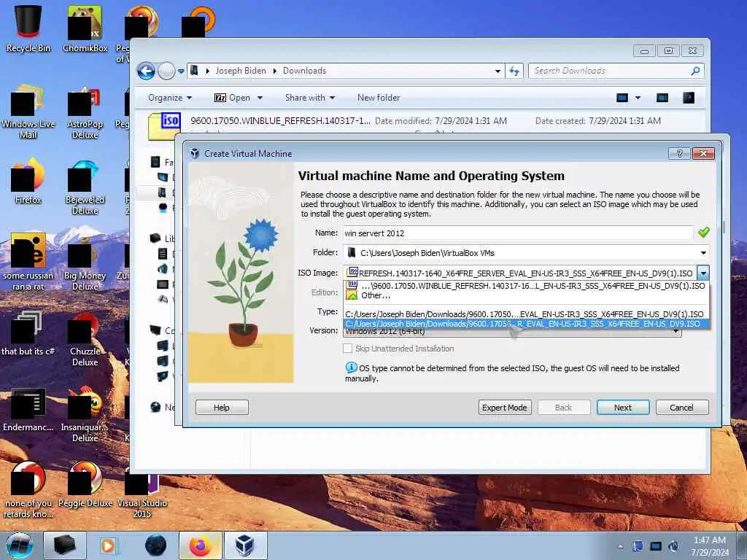The image size is (747, 560).
Task: Open the Action Center flag tray icon
Action: pos(638,546)
